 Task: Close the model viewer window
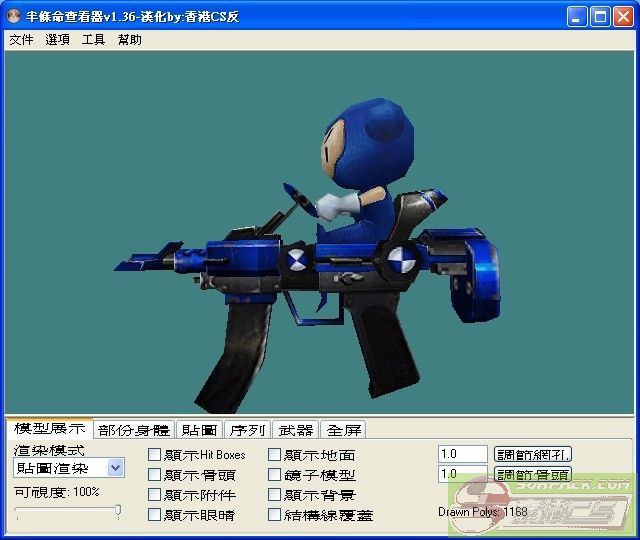pos(623,17)
